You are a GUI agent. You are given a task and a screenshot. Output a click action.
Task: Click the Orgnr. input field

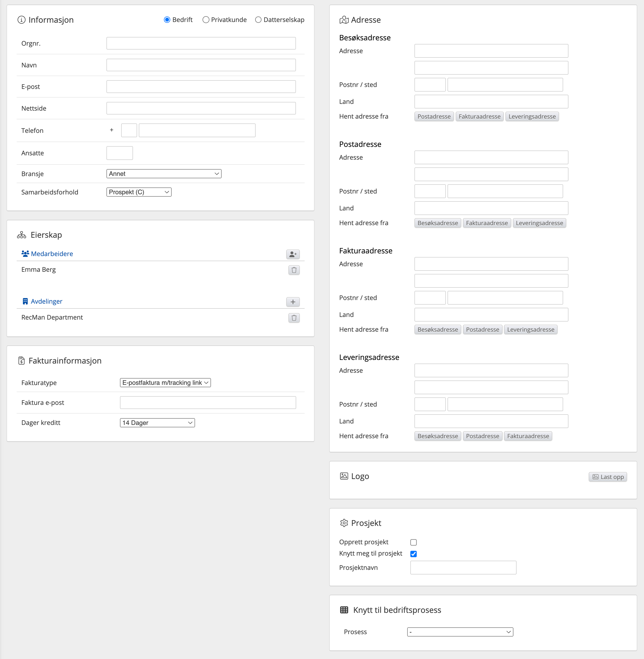pos(201,43)
